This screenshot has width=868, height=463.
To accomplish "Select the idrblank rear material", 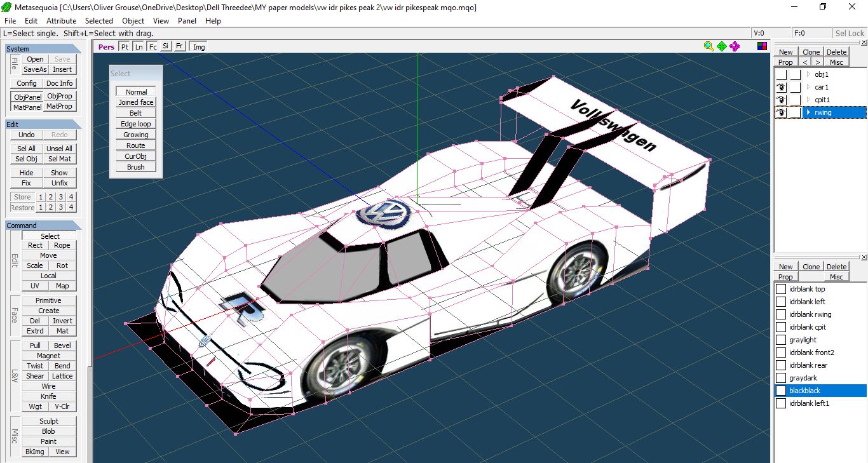I will click(x=808, y=365).
